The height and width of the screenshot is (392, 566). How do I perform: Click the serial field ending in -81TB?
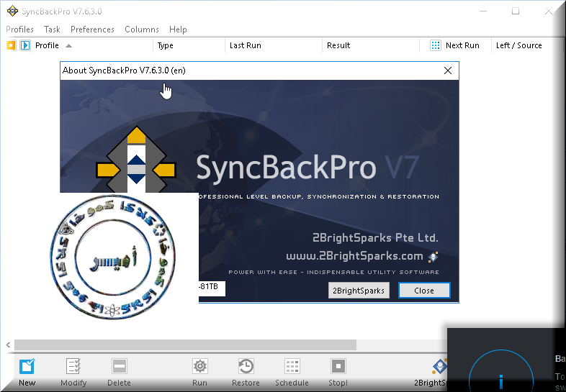pyautogui.click(x=212, y=288)
